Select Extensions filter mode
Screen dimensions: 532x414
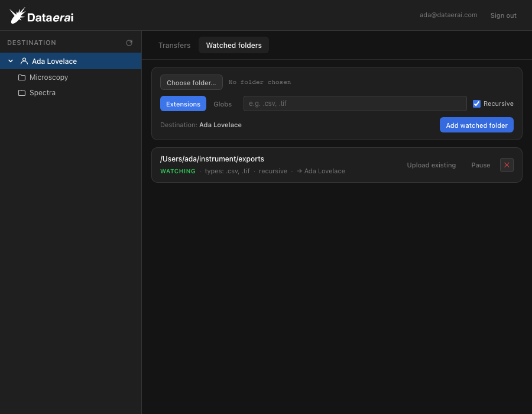(x=183, y=104)
